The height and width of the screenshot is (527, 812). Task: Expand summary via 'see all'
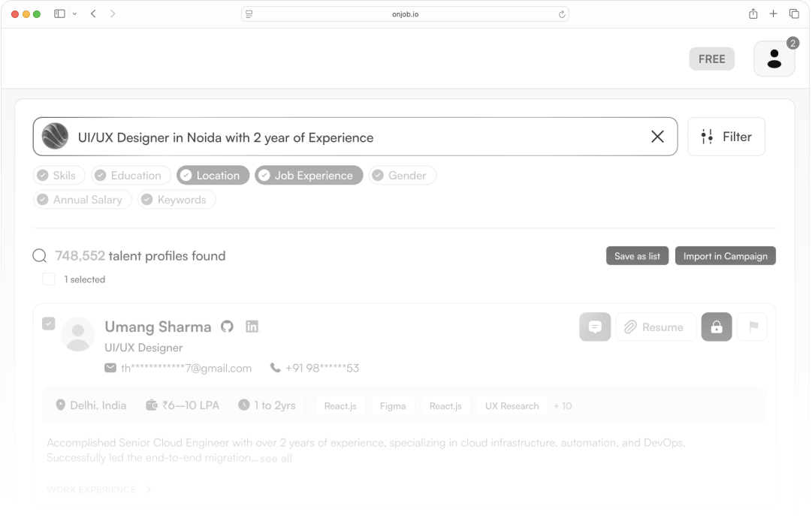click(x=276, y=458)
